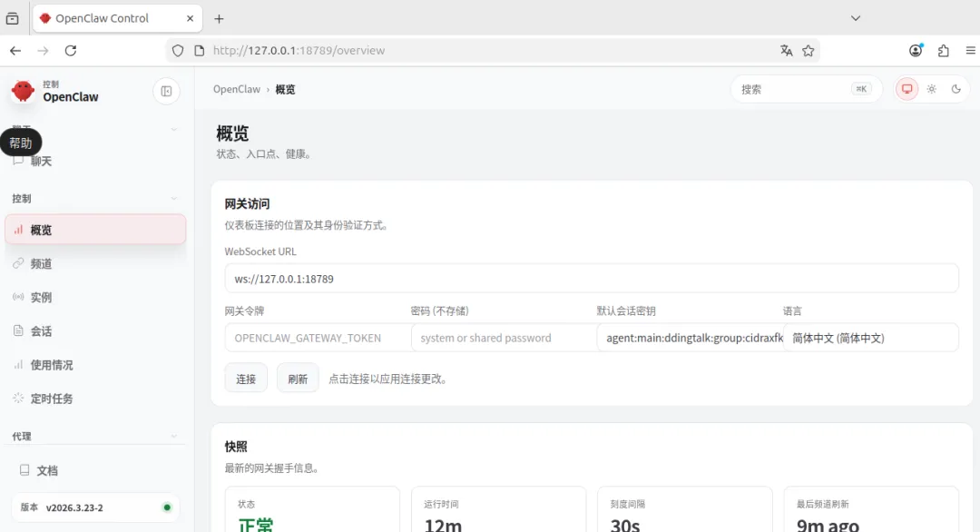The height and width of the screenshot is (532, 980).
Task: Collapse the sidebar with the panel toggle icon
Action: pos(166,92)
